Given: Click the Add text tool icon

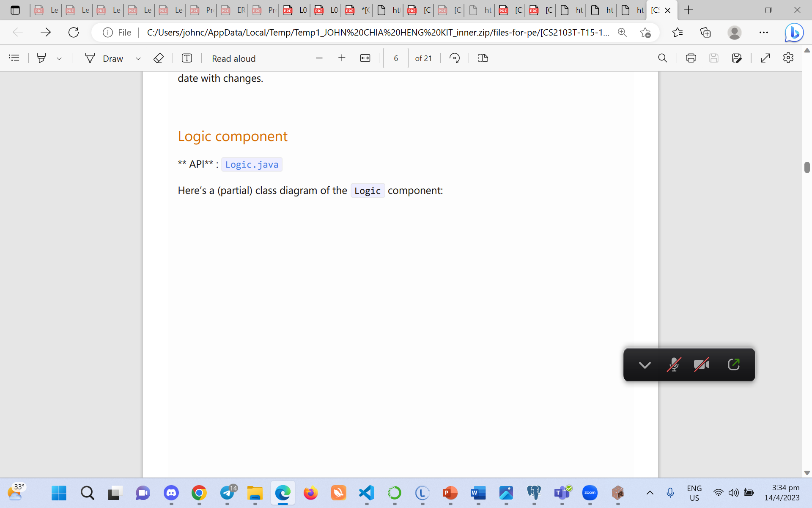Looking at the screenshot, I should tap(187, 58).
